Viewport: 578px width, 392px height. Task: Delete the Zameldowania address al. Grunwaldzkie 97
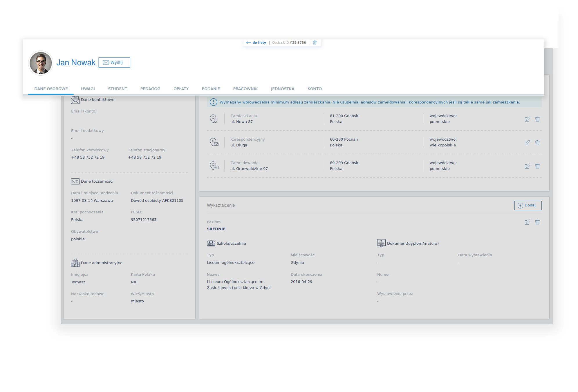point(537,166)
